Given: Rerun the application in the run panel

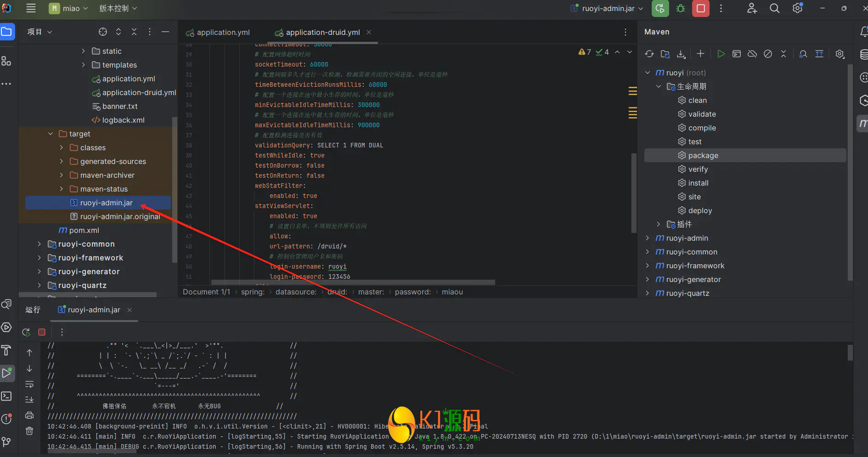Looking at the screenshot, I should [x=26, y=332].
